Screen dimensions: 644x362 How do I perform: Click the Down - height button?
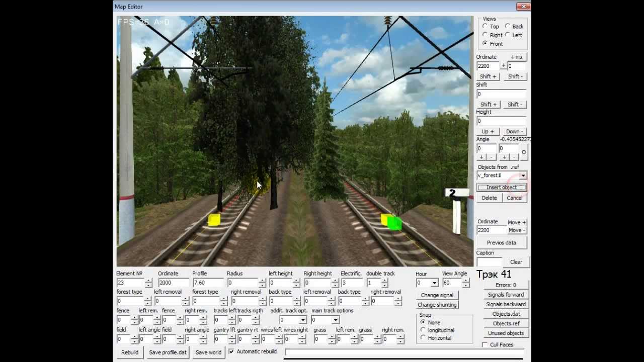pyautogui.click(x=515, y=131)
